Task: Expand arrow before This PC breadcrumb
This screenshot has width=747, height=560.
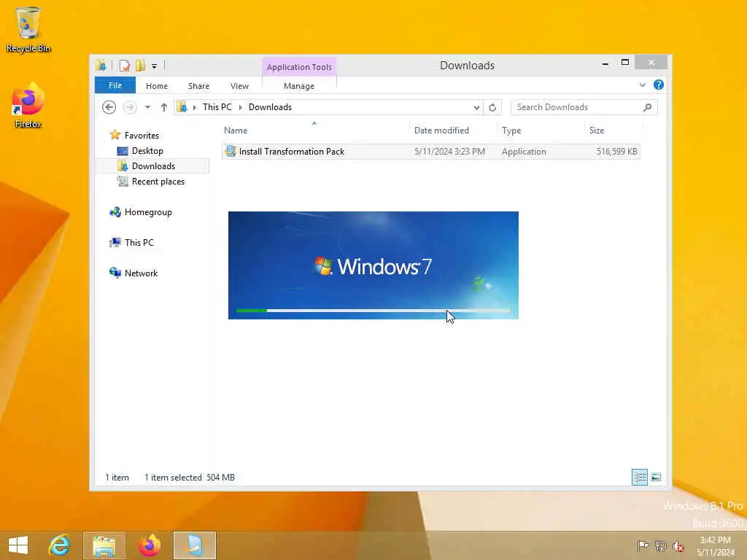Action: click(x=194, y=108)
